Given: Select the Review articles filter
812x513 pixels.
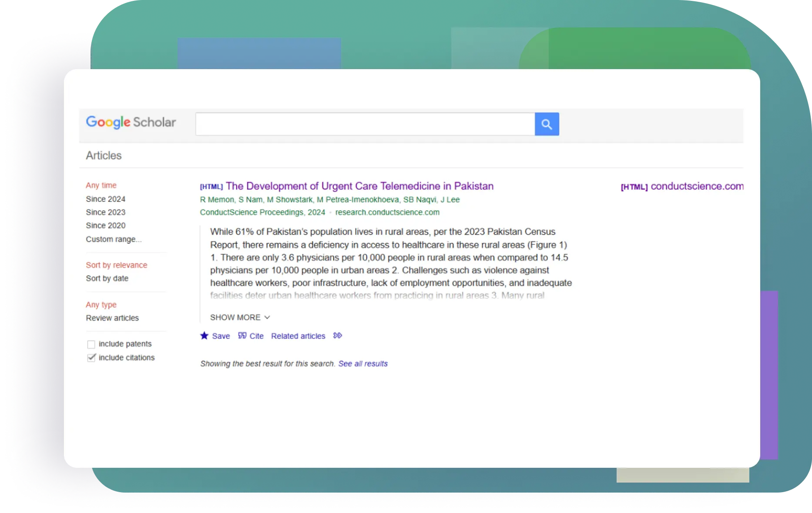Looking at the screenshot, I should 112,318.
